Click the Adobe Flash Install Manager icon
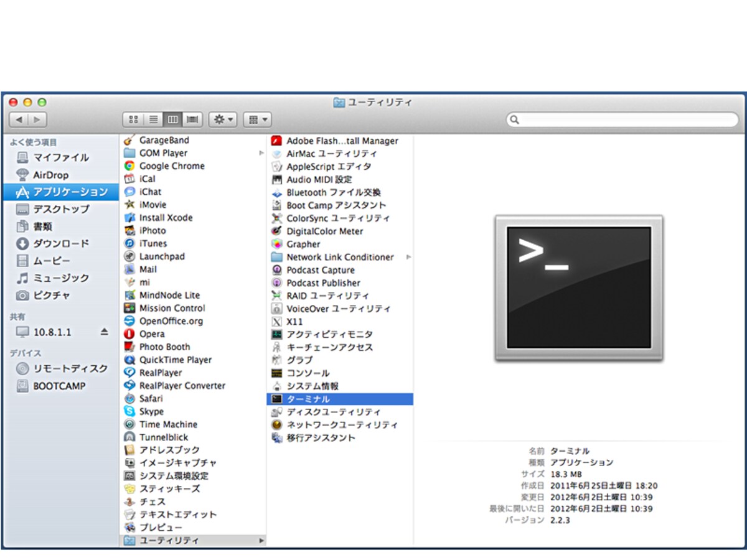 pos(277,141)
